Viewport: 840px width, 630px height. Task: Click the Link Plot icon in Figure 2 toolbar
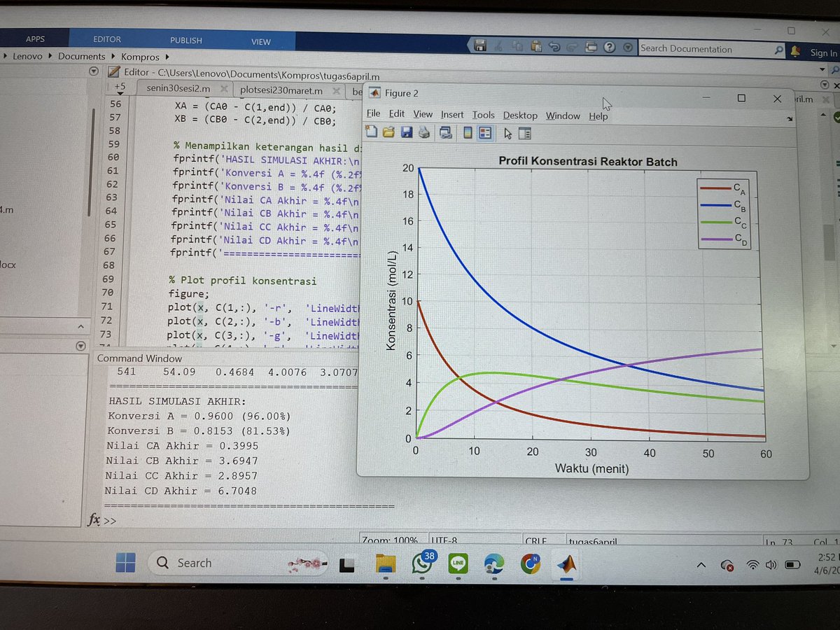[444, 132]
